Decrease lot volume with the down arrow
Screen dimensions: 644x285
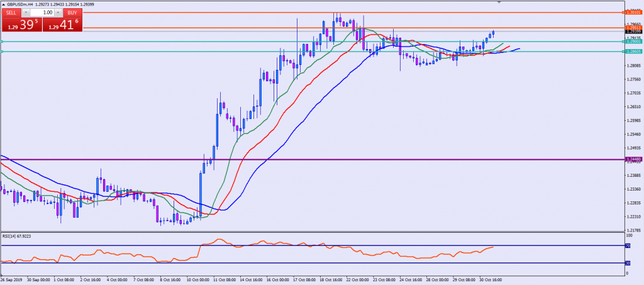click(26, 12)
